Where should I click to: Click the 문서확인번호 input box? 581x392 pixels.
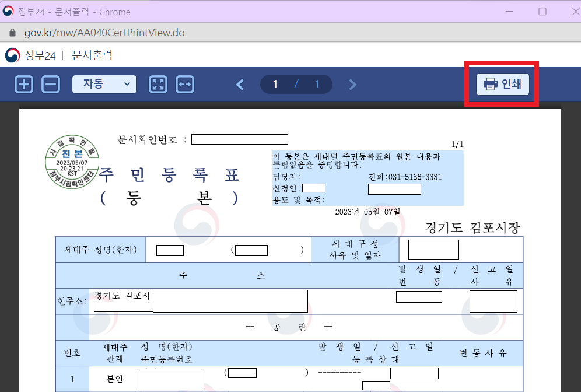coord(239,139)
